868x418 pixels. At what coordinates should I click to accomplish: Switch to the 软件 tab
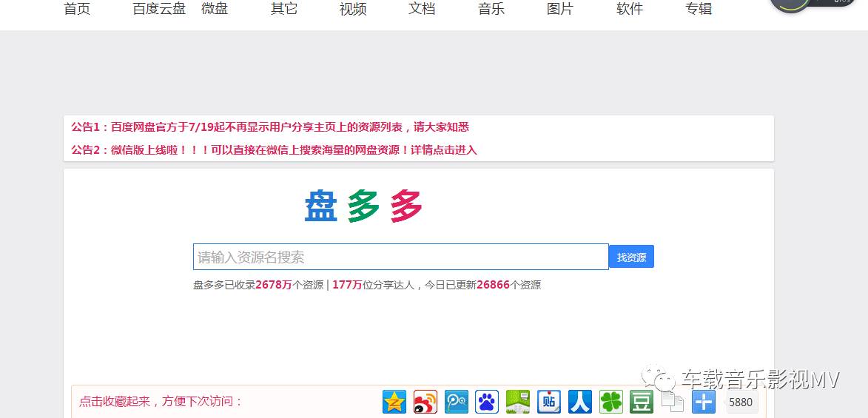click(x=630, y=9)
